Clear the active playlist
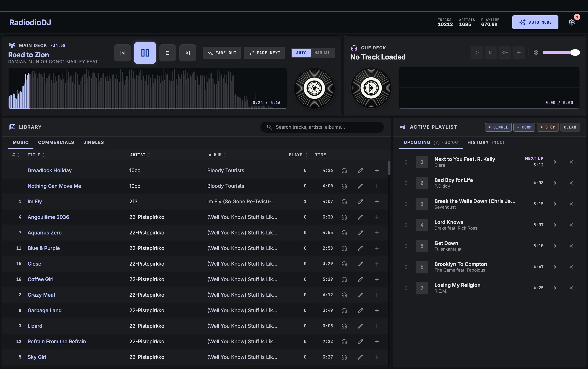588x369 pixels. click(x=570, y=127)
